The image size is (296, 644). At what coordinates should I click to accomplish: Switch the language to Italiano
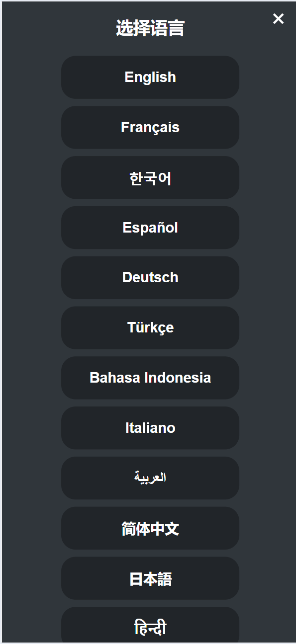click(x=150, y=428)
